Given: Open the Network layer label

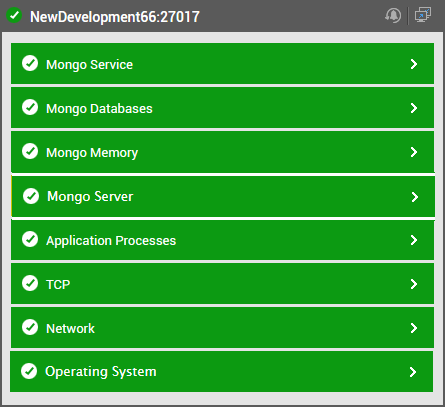Looking at the screenshot, I should (x=70, y=329).
